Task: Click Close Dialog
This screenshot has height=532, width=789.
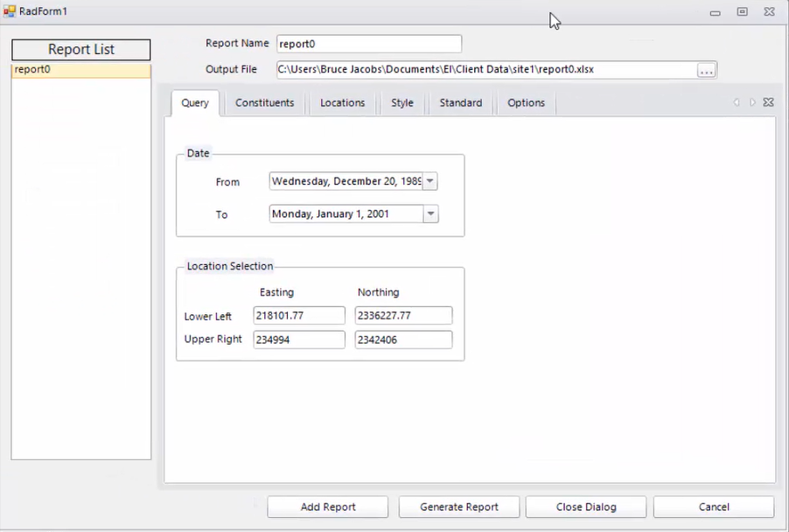Action: coord(585,507)
